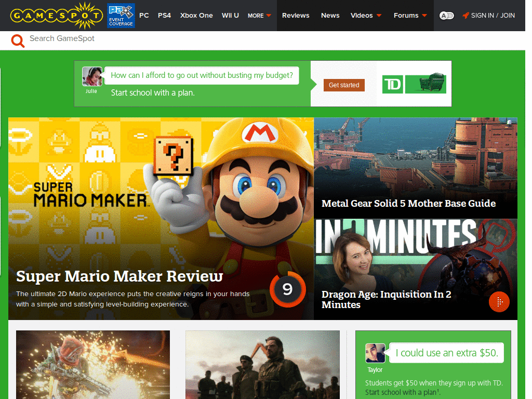
Task: Open the PAX Event Coverage badge
Action: pyautogui.click(x=121, y=15)
